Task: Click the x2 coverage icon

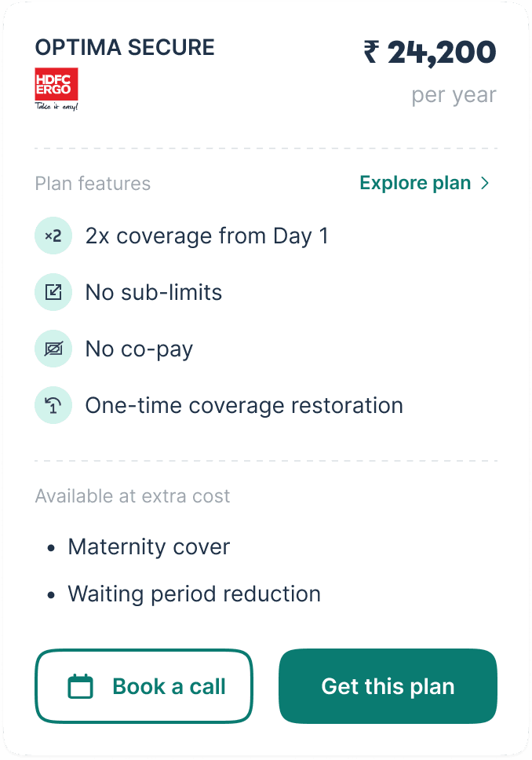Action: (53, 236)
